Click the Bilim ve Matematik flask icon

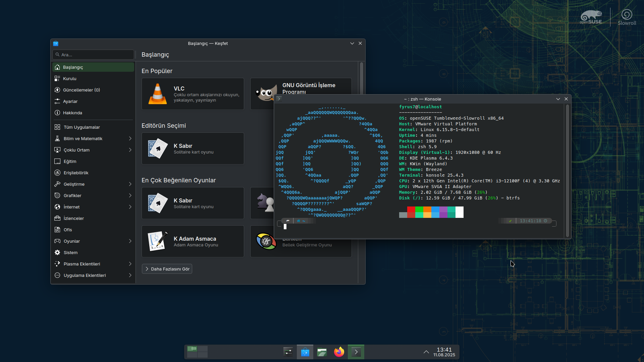(x=57, y=138)
